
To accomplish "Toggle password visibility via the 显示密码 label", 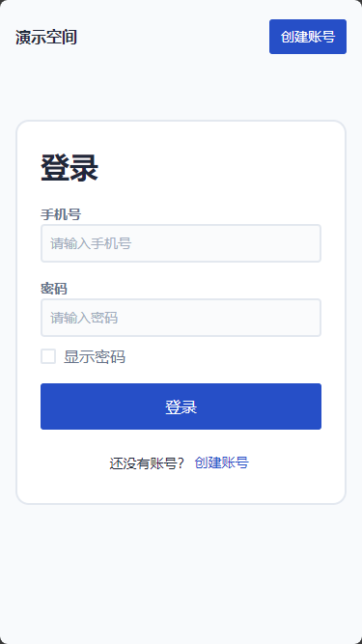I will [95, 357].
